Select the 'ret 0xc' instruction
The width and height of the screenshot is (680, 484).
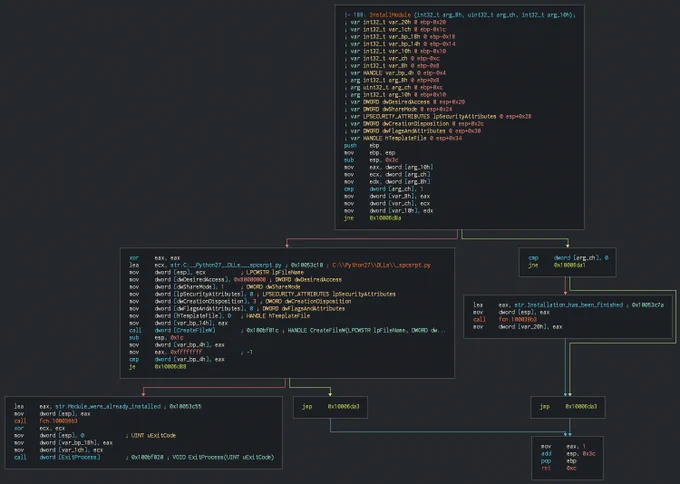point(559,468)
